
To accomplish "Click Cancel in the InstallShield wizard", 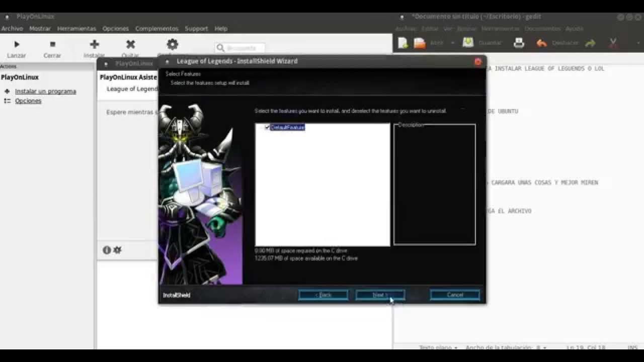I will [x=455, y=295].
